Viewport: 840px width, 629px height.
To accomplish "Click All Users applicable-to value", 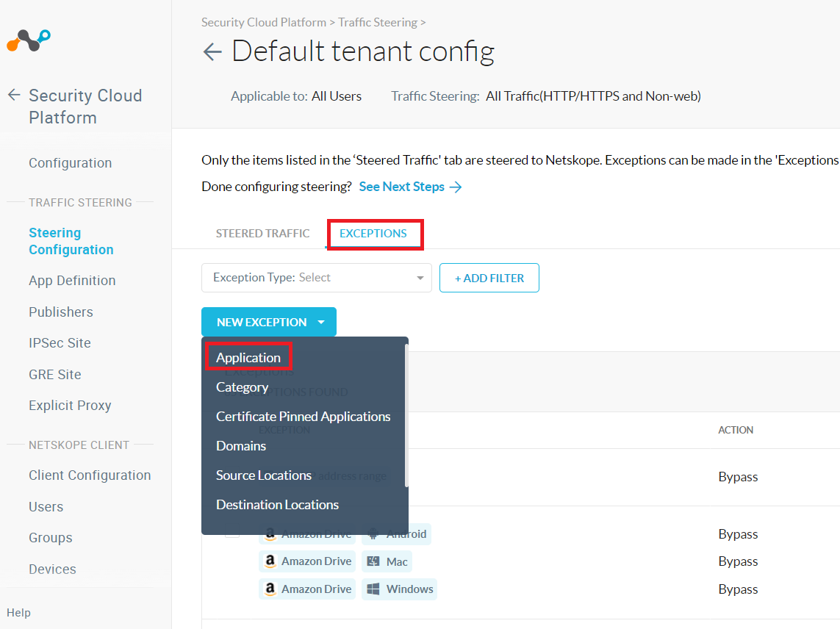I will point(337,96).
